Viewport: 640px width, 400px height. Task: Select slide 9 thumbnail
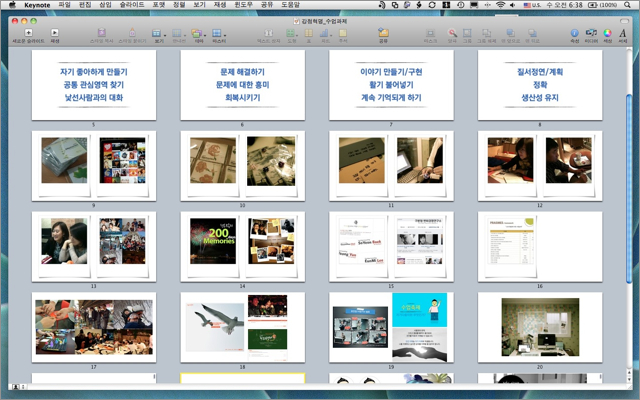(x=94, y=166)
